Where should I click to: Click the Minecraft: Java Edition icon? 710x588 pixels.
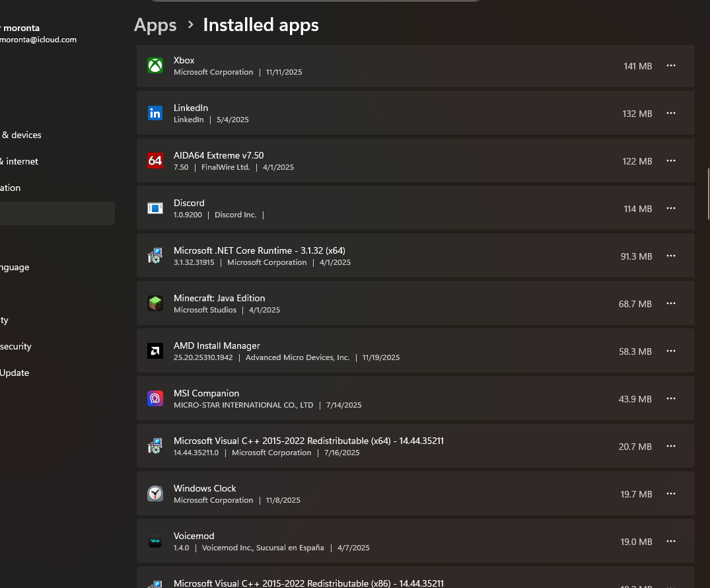155,304
